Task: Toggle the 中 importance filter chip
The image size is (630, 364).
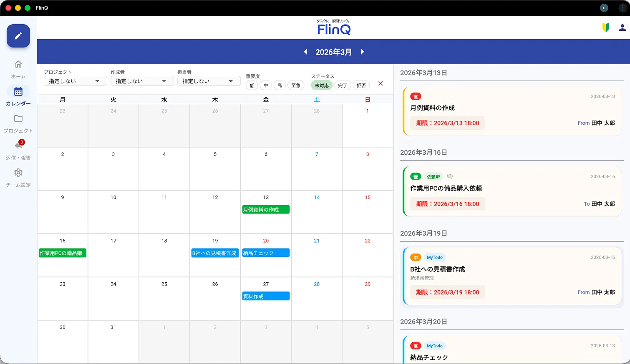Action: pos(266,85)
